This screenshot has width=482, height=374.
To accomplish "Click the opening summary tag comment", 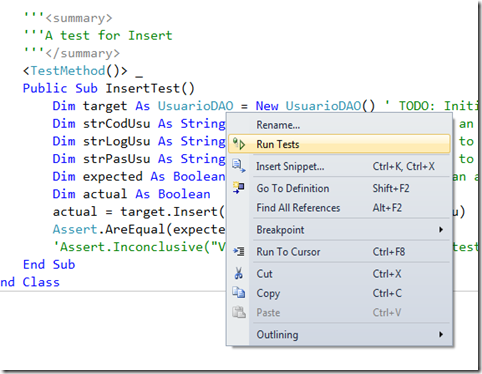I will (x=68, y=18).
